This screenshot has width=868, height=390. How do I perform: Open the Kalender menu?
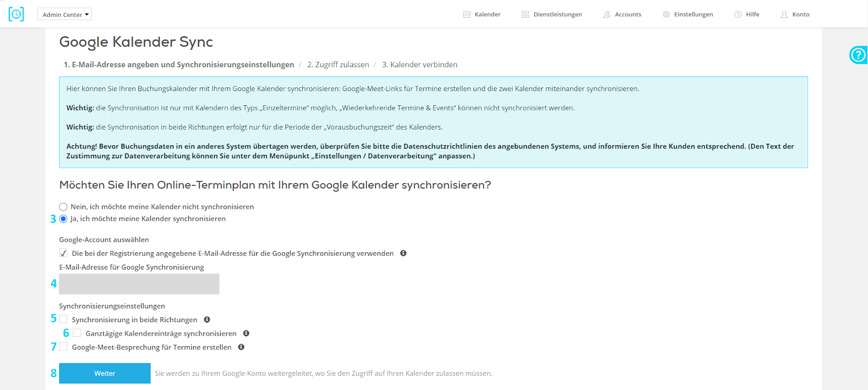pos(482,15)
